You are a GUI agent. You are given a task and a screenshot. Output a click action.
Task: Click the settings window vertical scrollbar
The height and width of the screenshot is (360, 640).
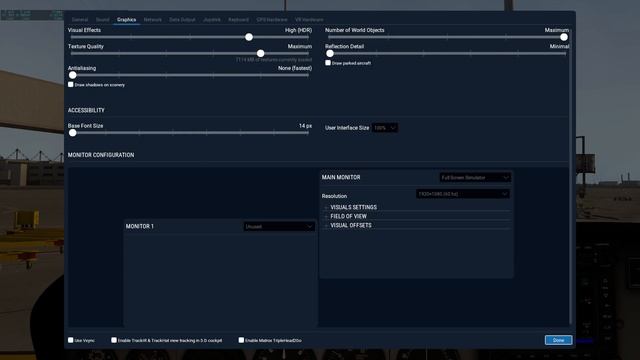pyautogui.click(x=570, y=176)
